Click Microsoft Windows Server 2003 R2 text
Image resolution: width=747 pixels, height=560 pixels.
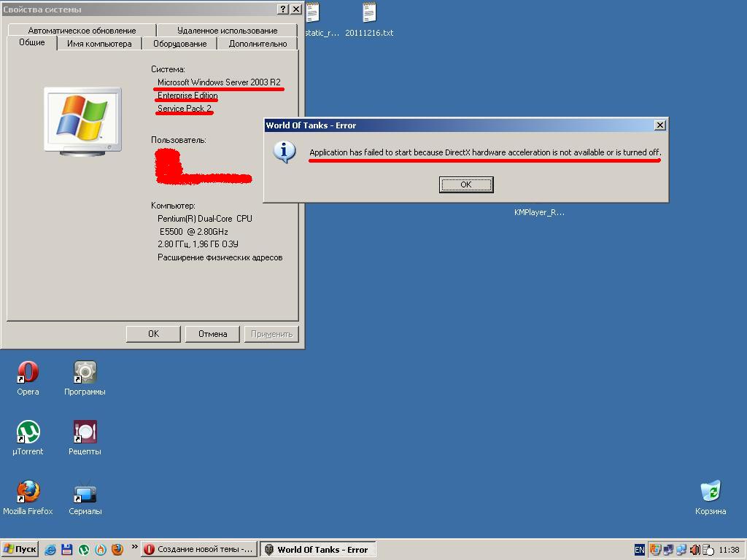(219, 82)
